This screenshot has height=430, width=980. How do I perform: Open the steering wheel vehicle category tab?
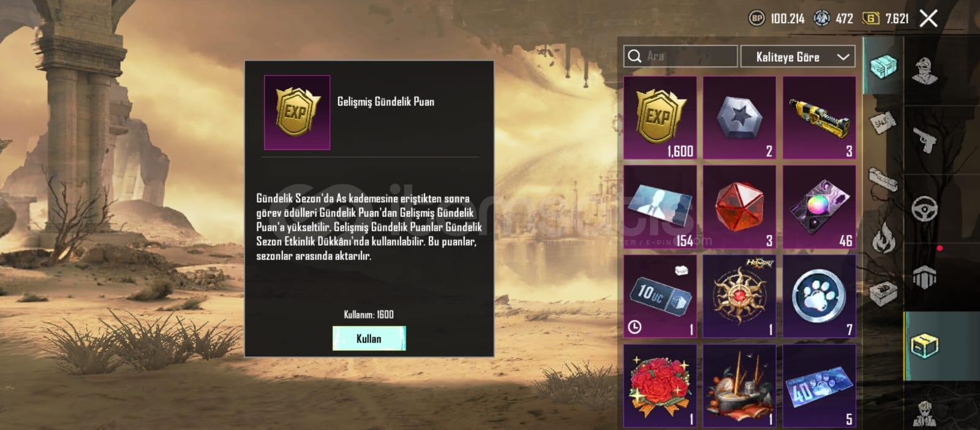924,209
